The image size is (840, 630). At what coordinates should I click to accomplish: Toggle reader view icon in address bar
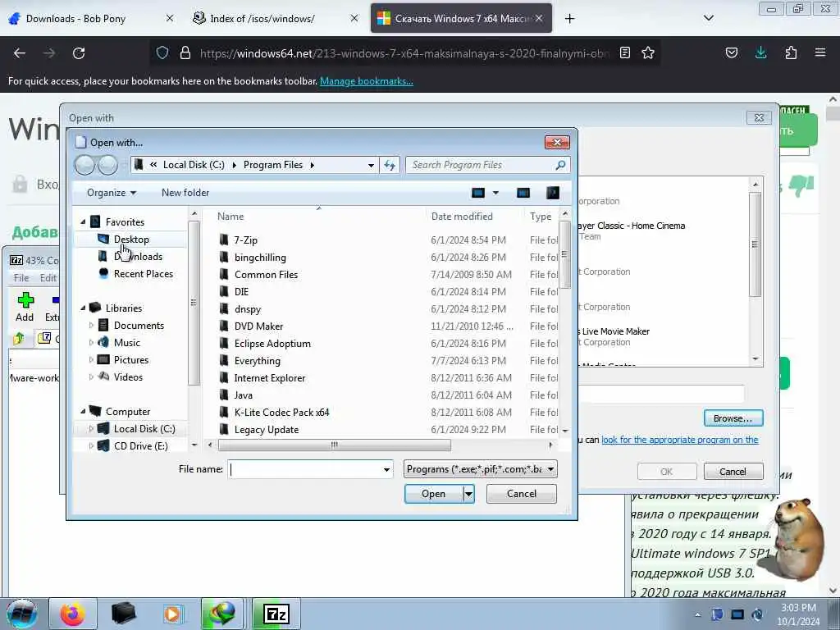pos(624,52)
